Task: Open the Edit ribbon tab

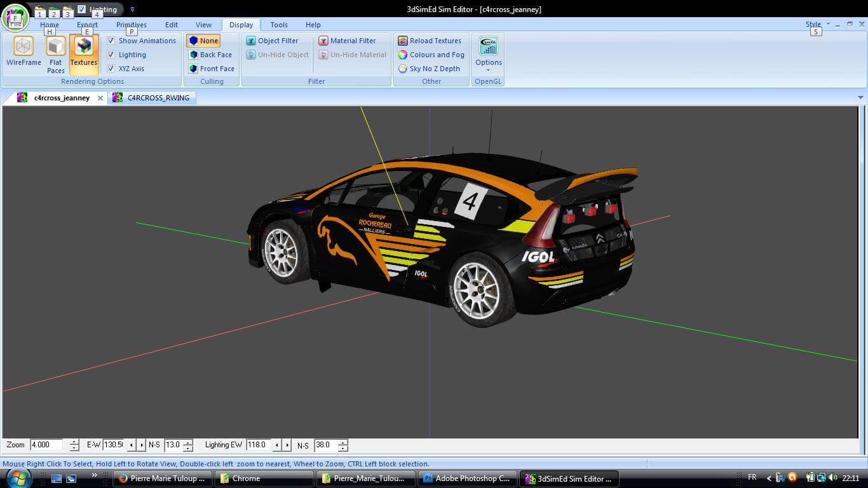Action: (172, 25)
